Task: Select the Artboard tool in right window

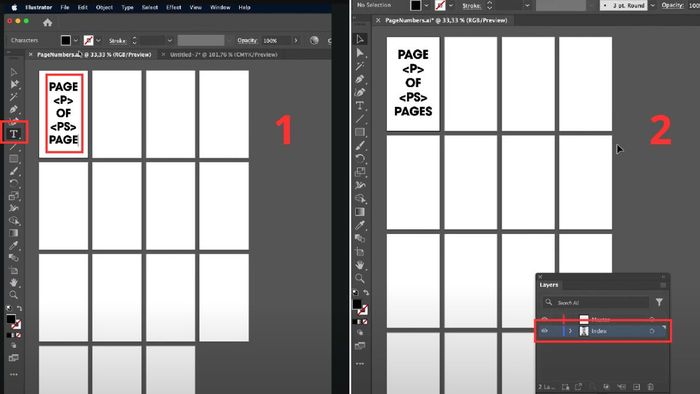Action: (x=360, y=252)
